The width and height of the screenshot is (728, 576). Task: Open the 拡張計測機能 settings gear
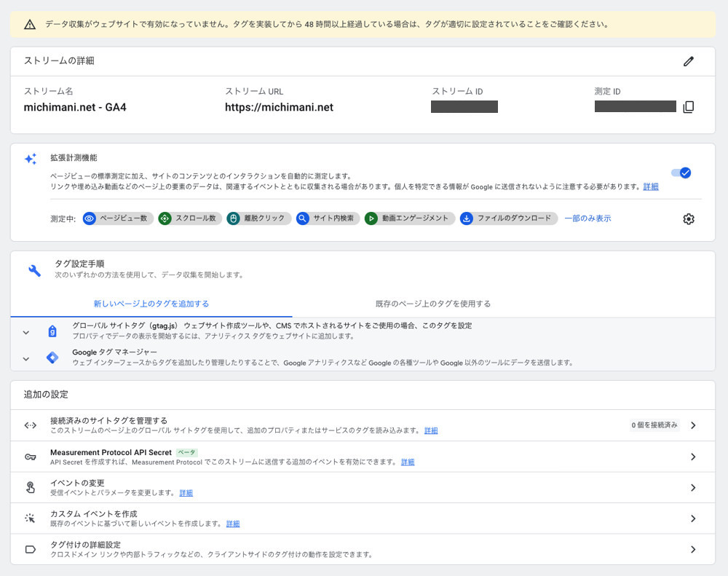click(688, 218)
